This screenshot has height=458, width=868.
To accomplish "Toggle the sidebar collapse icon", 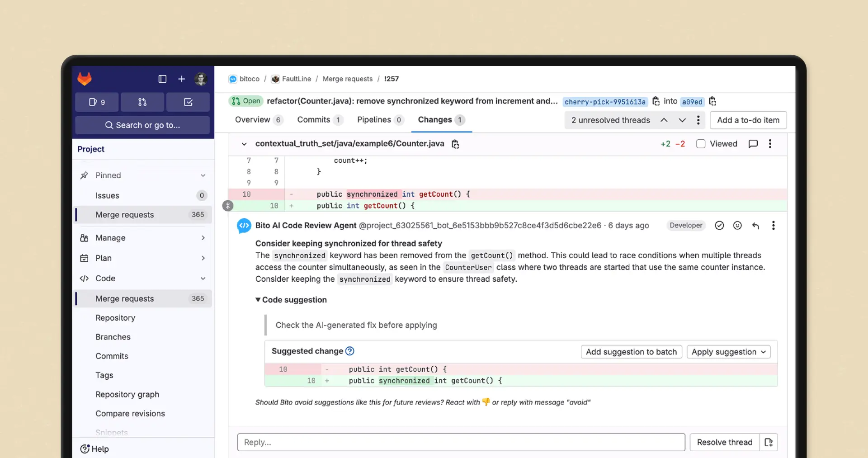I will [x=162, y=79].
